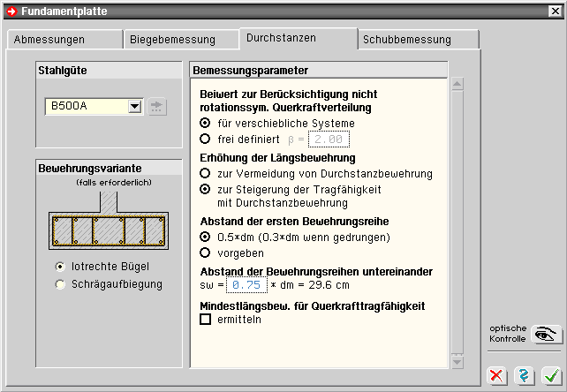Select 'für verschiebliche Systeme' option
This screenshot has height=392, width=567.
(206, 123)
